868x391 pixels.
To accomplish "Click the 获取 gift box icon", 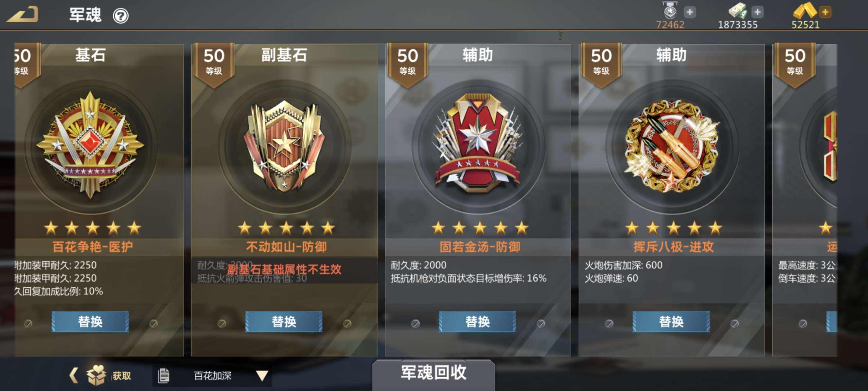I will pyautogui.click(x=96, y=375).
